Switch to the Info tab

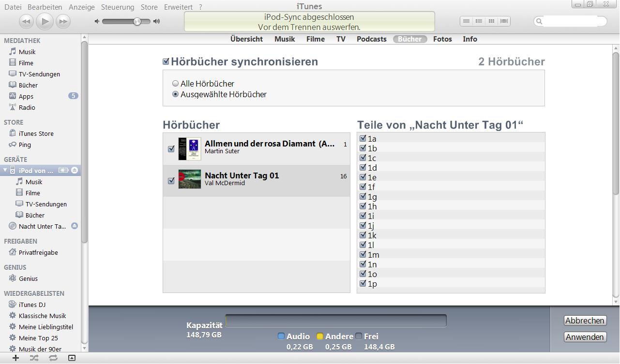pyautogui.click(x=470, y=39)
